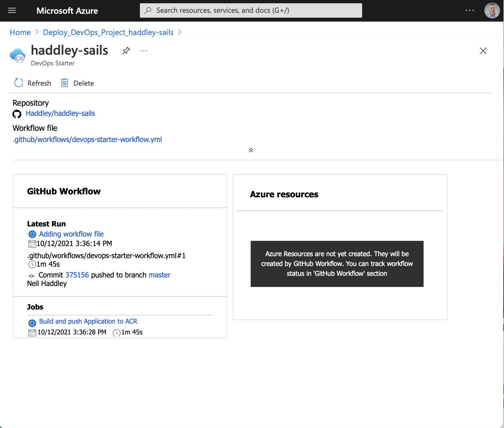Open the Adding workflow file run link
This screenshot has height=428, width=504.
(x=71, y=234)
